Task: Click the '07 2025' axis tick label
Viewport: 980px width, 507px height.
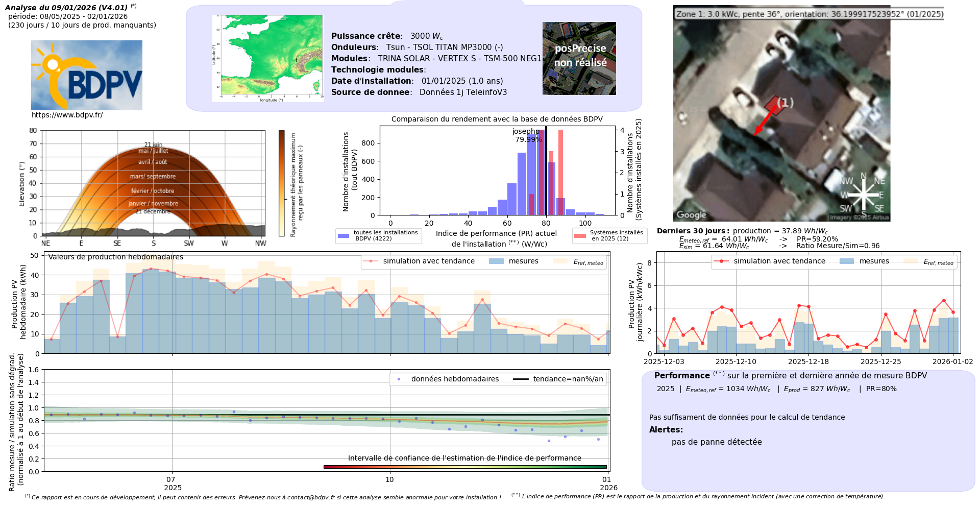Action: [172, 484]
